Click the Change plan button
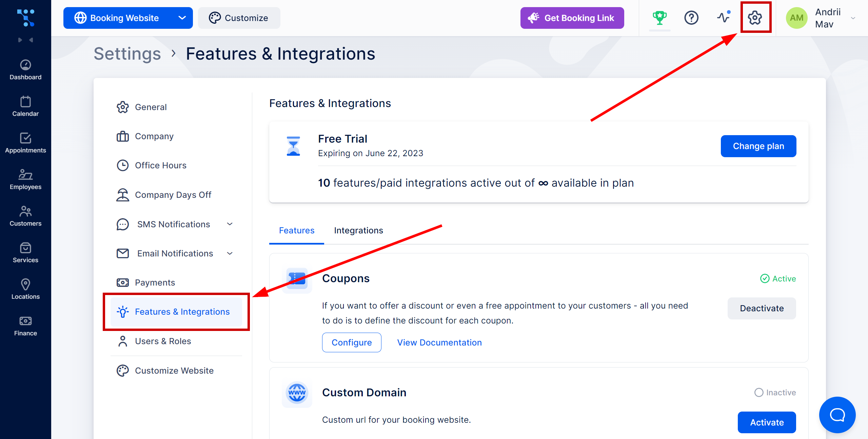868x439 pixels. [x=758, y=146]
